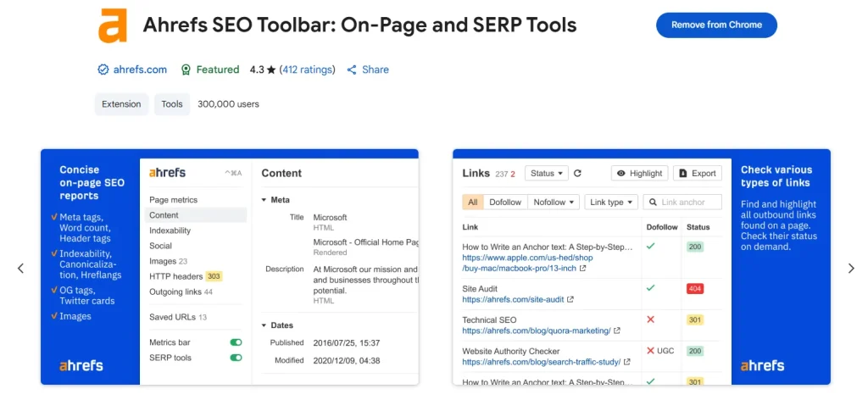Click the Highlight eye button

639,173
